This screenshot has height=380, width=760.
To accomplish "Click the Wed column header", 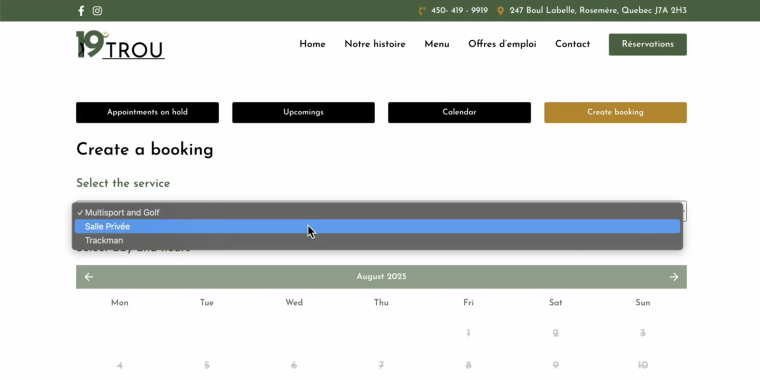I will tap(294, 303).
